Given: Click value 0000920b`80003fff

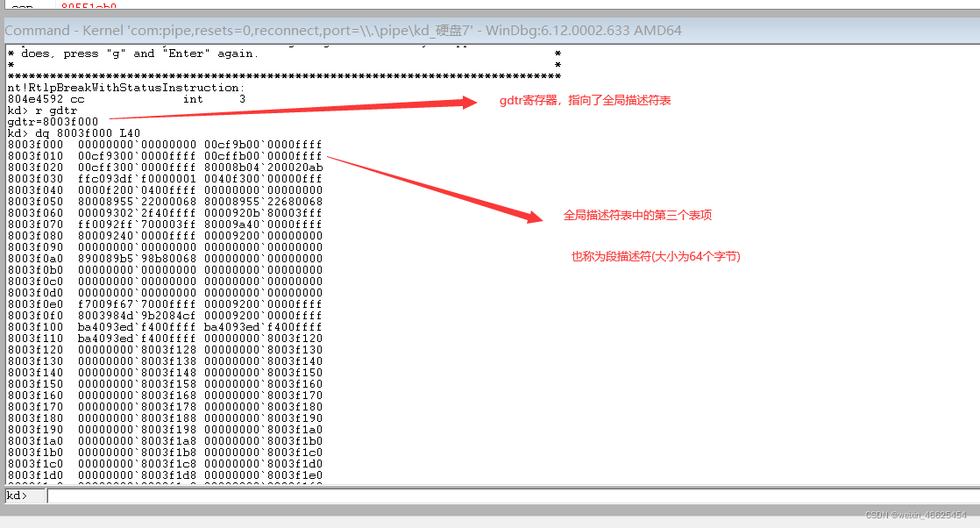Looking at the screenshot, I should pos(263,213).
